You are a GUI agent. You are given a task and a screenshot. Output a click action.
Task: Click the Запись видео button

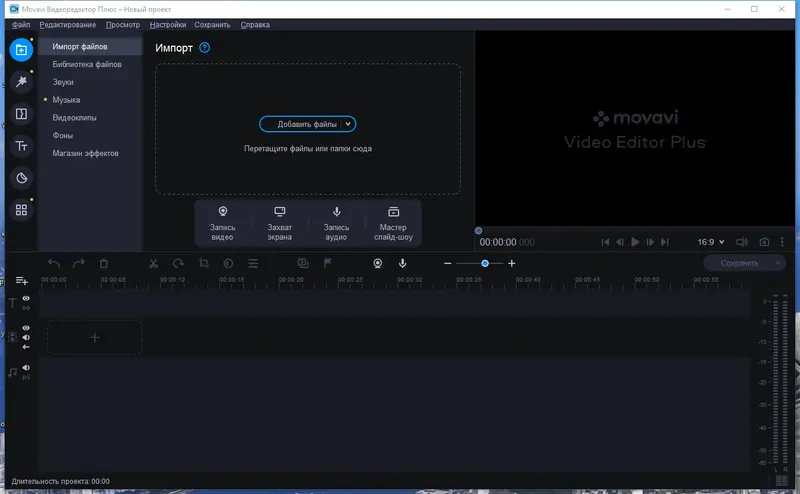click(222, 223)
